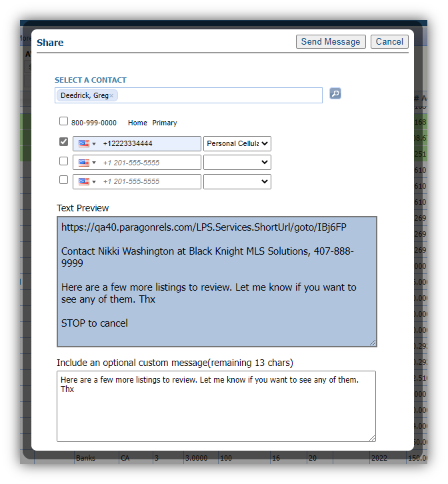Screen dimensions: 448x484
Task: Remove Deedrick, Greg contact chip
Action: 111,96
